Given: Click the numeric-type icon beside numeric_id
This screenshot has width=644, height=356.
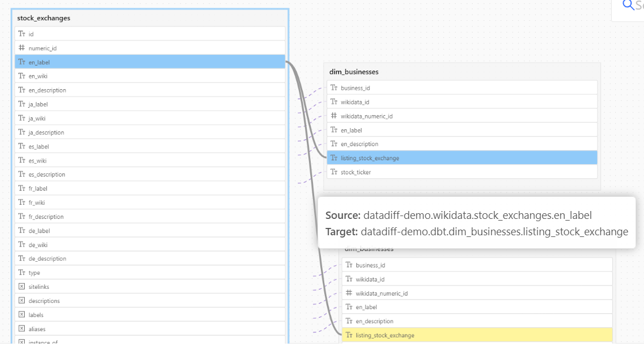Looking at the screenshot, I should point(21,48).
